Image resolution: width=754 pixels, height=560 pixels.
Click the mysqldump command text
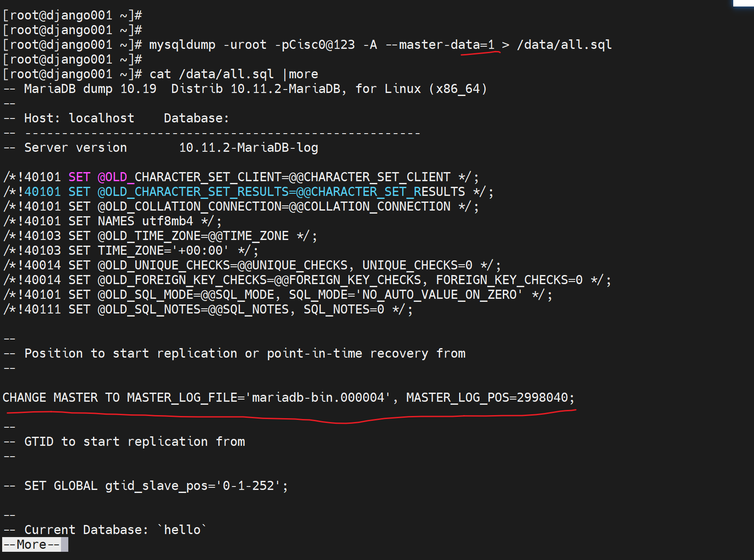(x=182, y=45)
